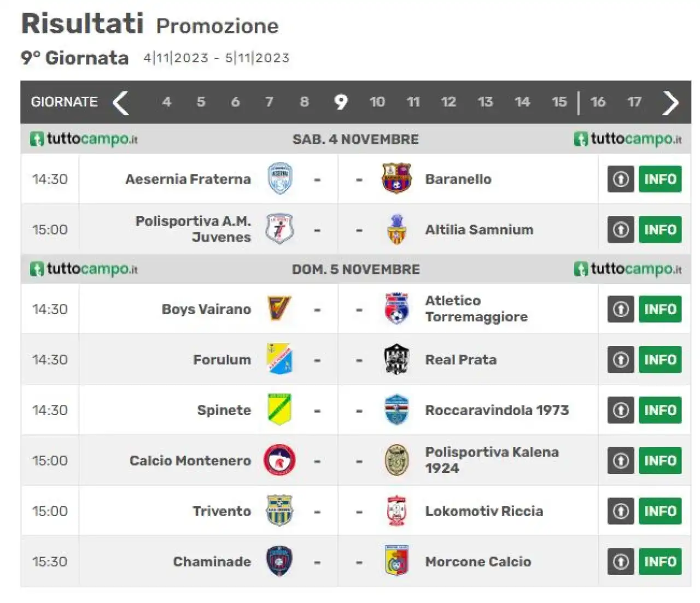Click the Baranello team crest
This screenshot has height=603, width=700.
pos(396,178)
